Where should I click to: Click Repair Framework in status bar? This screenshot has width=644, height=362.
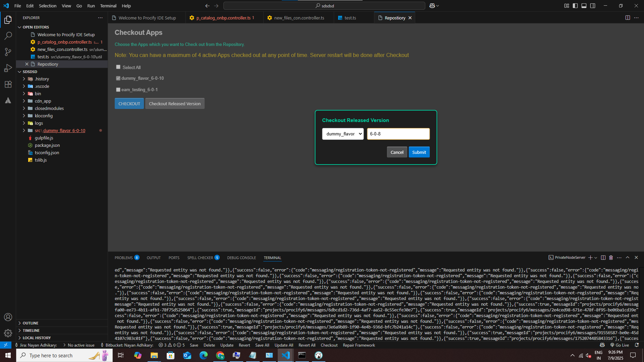click(x=359, y=345)
